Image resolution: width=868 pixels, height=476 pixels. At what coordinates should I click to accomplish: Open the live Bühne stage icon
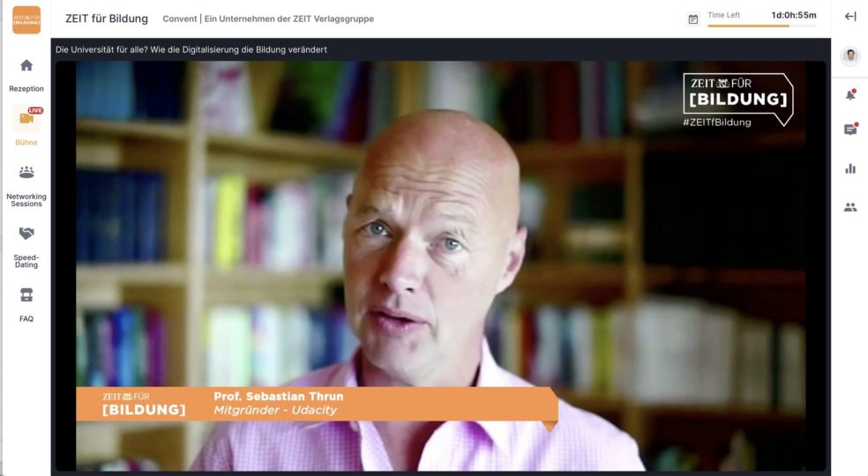click(26, 118)
